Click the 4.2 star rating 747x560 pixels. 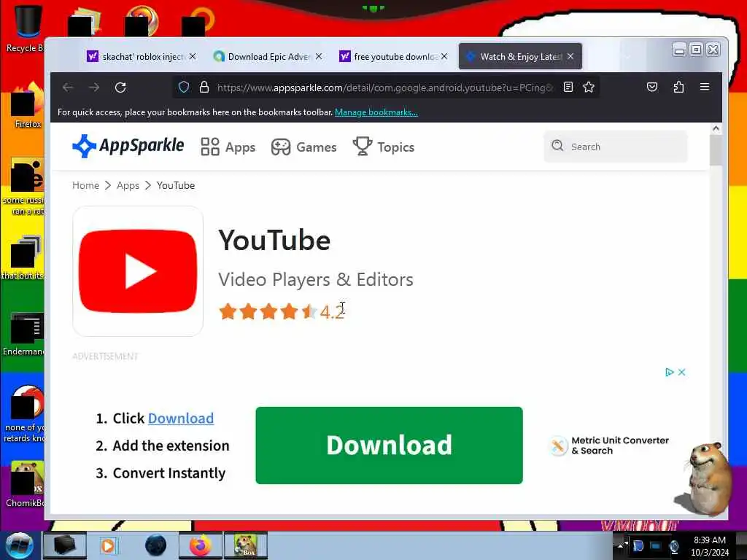282,312
